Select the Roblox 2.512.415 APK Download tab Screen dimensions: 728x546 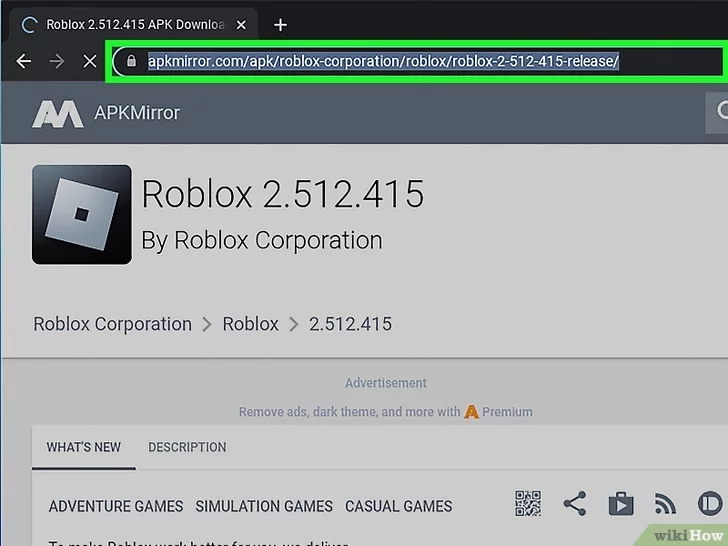pyautogui.click(x=135, y=25)
